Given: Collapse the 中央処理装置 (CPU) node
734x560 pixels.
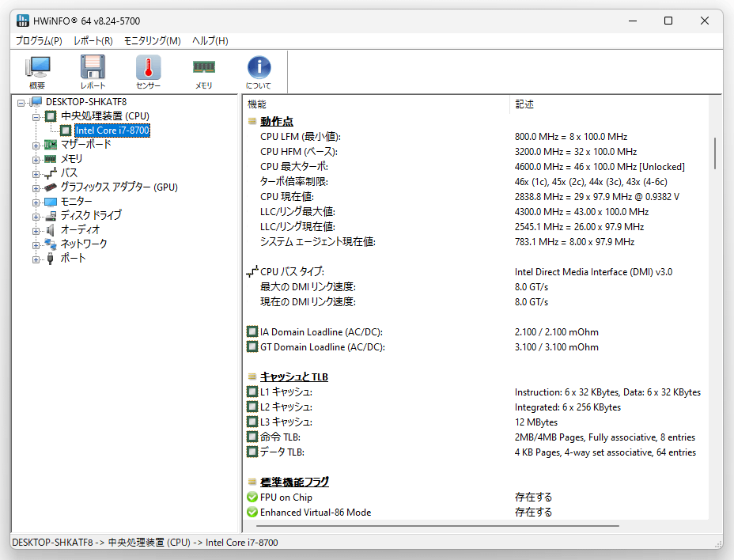Looking at the screenshot, I should (x=36, y=116).
